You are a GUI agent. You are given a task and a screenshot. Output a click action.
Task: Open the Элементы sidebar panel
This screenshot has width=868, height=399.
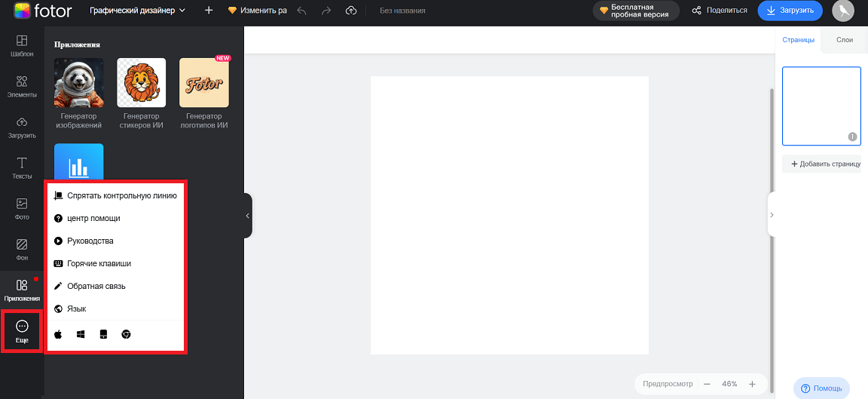pos(22,87)
